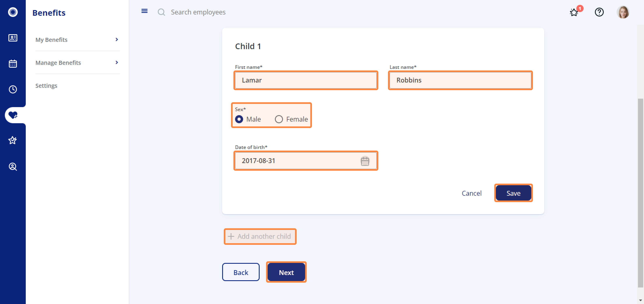Open the calendar sidebar icon
The width and height of the screenshot is (644, 304).
click(13, 63)
